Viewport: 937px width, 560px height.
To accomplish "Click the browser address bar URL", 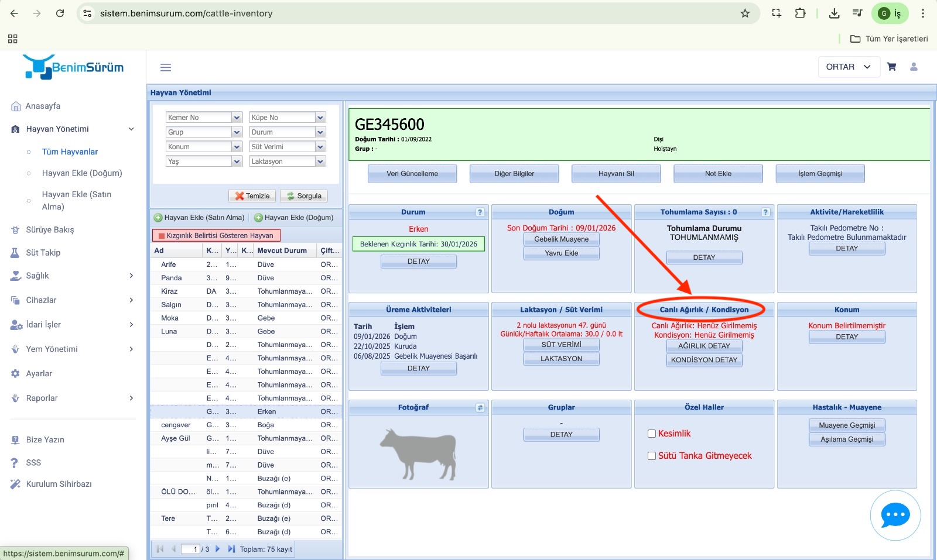I will tap(186, 13).
